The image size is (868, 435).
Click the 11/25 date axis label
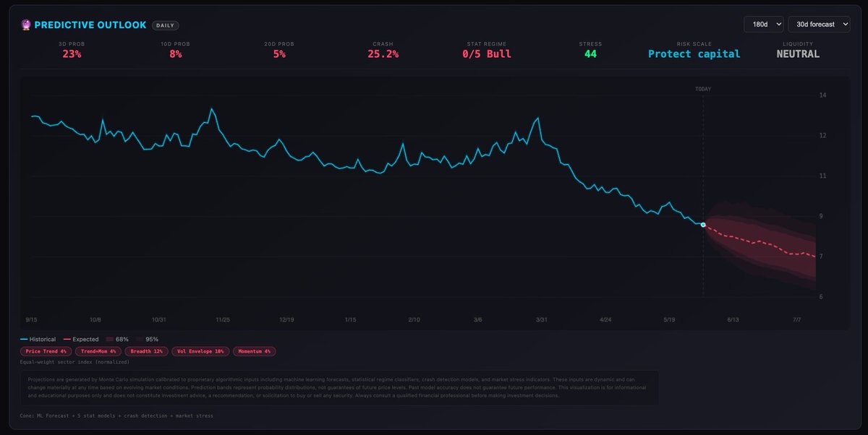223,319
